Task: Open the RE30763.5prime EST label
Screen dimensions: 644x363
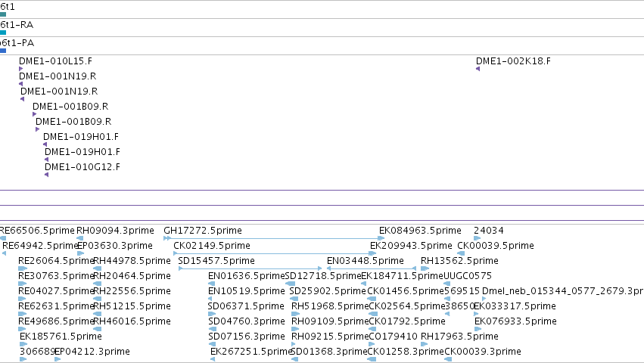Action: pos(56,276)
